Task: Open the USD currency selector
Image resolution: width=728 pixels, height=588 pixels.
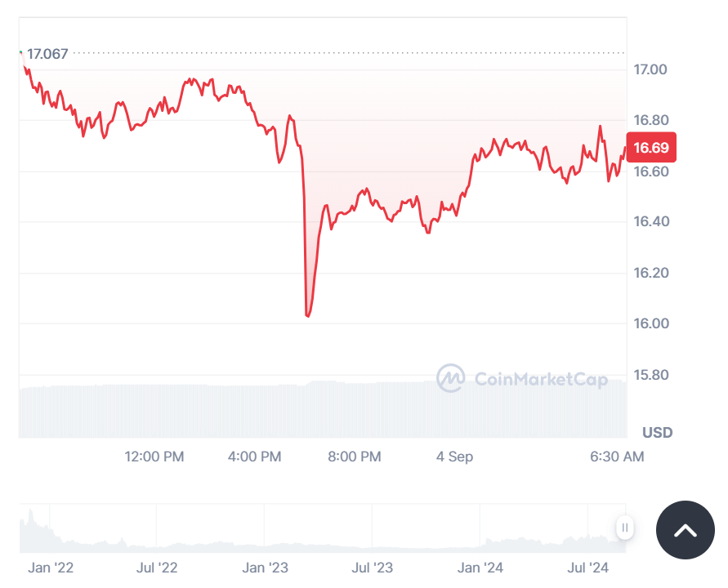Action: [657, 432]
